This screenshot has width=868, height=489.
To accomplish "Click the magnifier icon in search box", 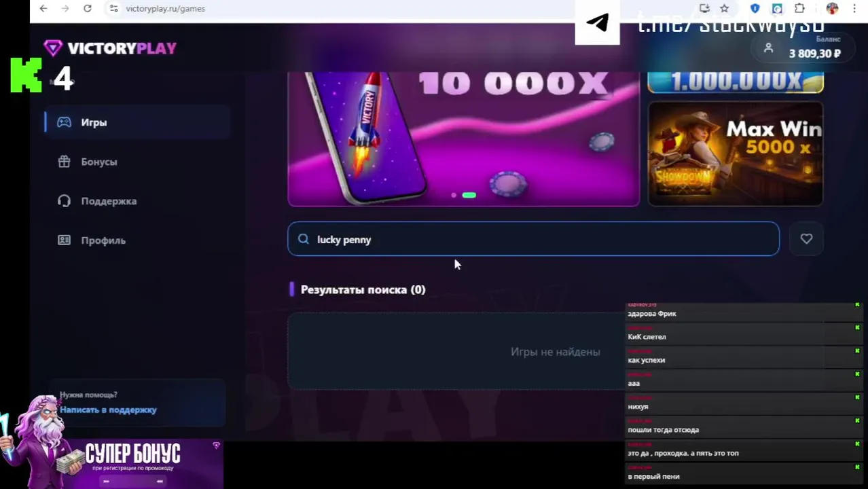I will click(x=304, y=239).
